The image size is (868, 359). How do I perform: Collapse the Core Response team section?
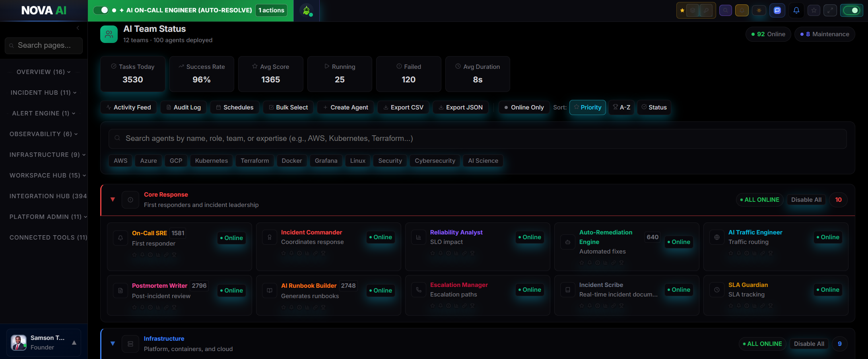pos(113,199)
